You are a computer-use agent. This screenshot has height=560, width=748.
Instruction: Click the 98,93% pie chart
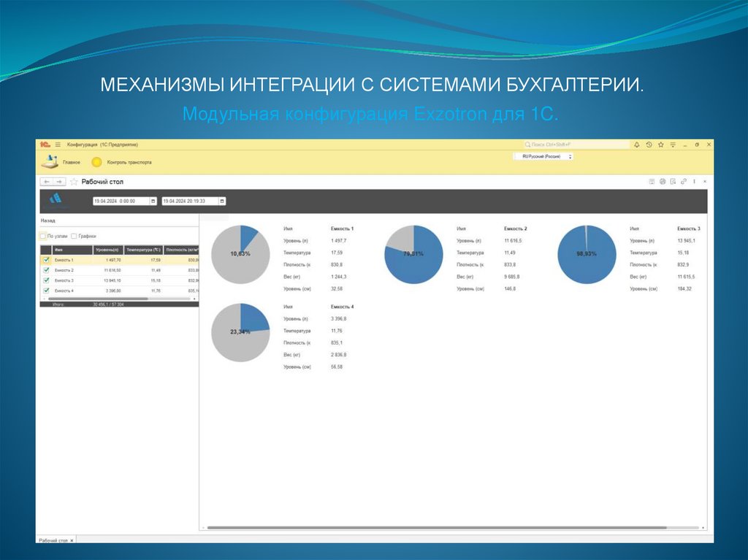(x=587, y=254)
